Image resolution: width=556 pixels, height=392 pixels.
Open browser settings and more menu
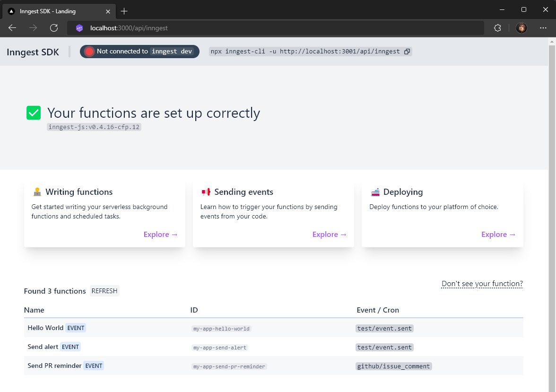[543, 28]
